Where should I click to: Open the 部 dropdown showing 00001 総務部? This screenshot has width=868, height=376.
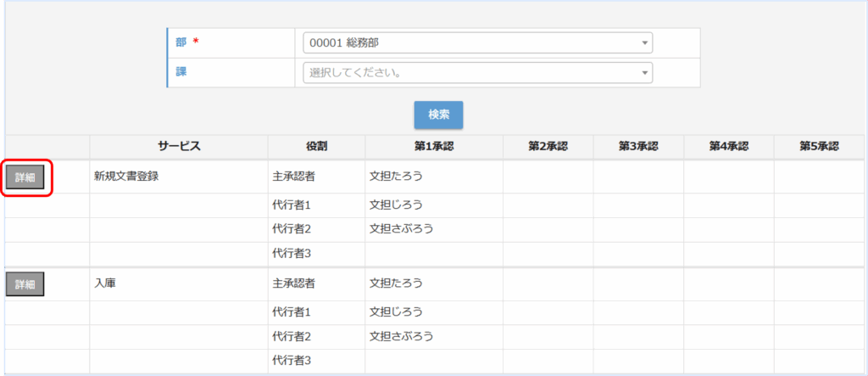click(x=477, y=42)
